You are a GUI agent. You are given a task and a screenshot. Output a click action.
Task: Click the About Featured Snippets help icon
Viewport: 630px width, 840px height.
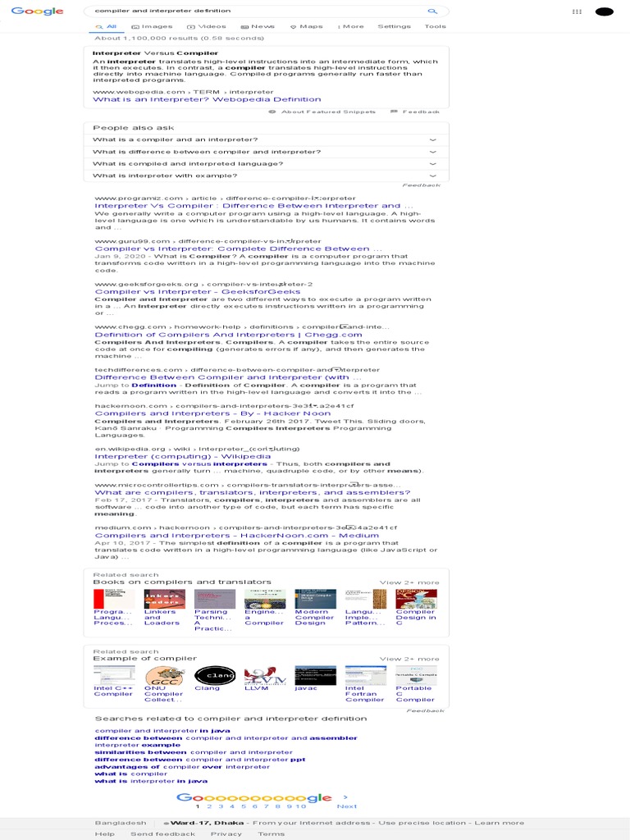point(272,112)
